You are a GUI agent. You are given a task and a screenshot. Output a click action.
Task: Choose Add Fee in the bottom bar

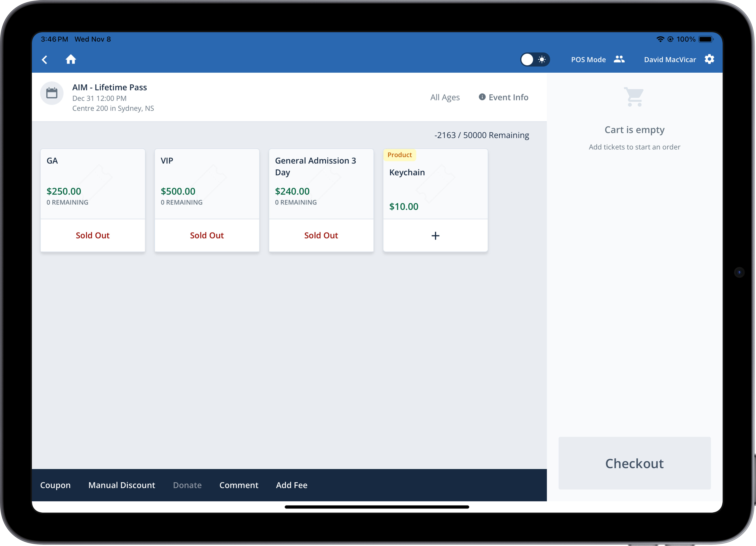pos(292,485)
